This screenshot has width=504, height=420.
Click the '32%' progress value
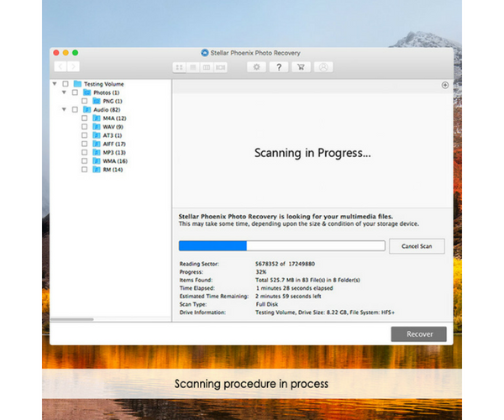(x=260, y=272)
